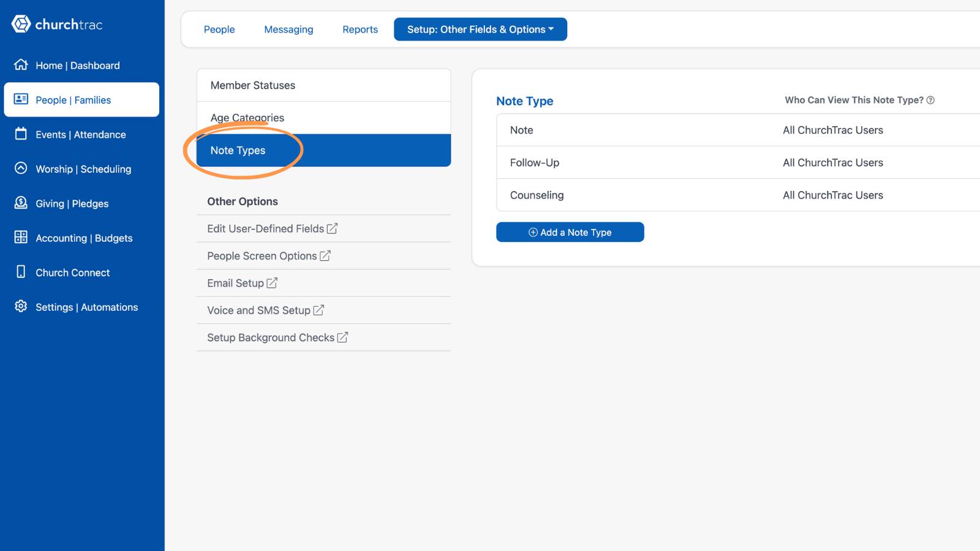Open the Setup: Other Fields & Options dropdown
Screen dimensions: 980x551
pos(480,29)
